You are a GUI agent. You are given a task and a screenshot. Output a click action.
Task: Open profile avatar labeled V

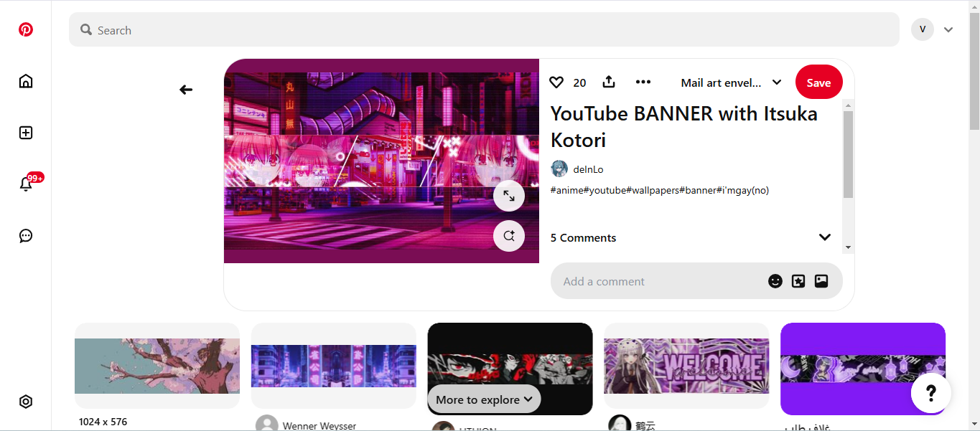point(923,29)
